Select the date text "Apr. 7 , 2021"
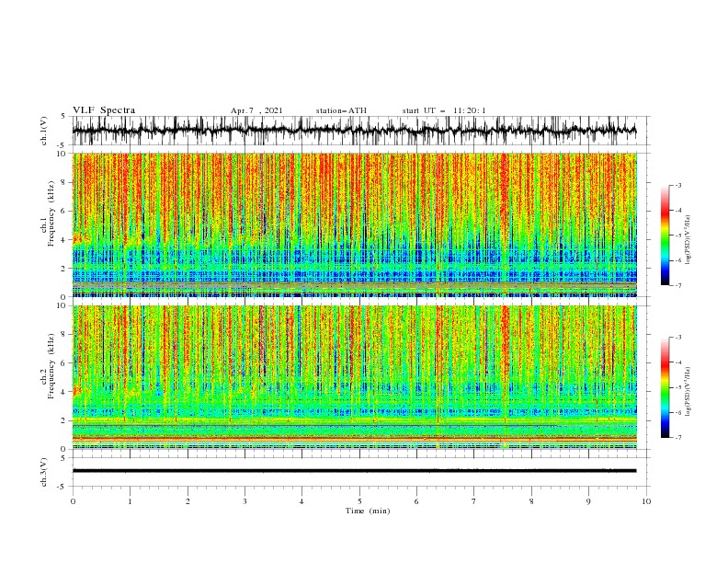Screen dimensions: 728x563 click(x=256, y=110)
